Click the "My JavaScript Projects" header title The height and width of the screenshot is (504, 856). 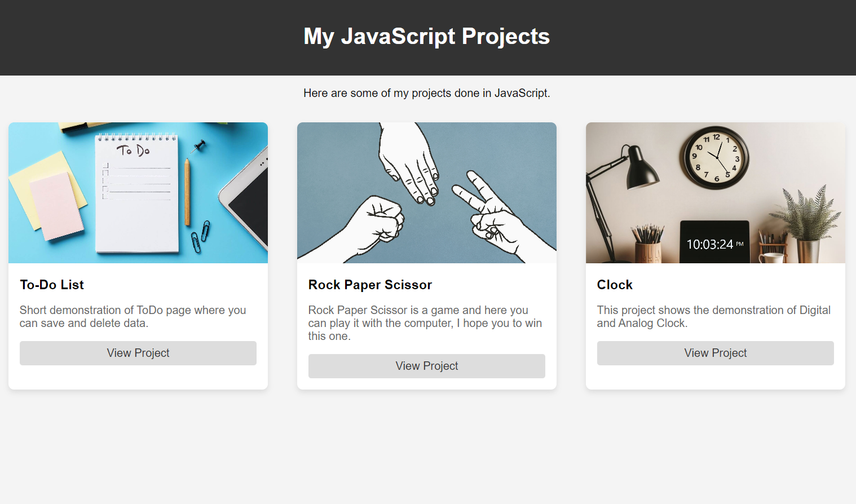[427, 36]
